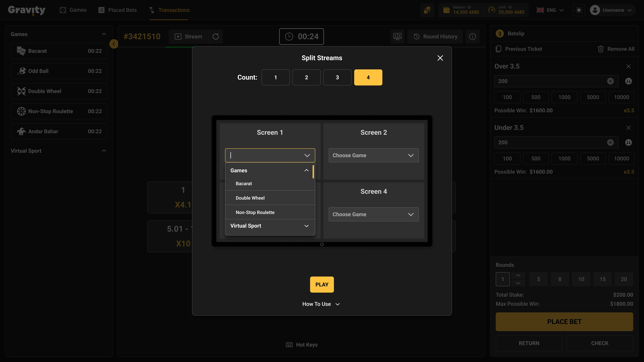Image resolution: width=644 pixels, height=362 pixels.
Task: Choose Double Wheel from the dropdown list
Action: 250,198
